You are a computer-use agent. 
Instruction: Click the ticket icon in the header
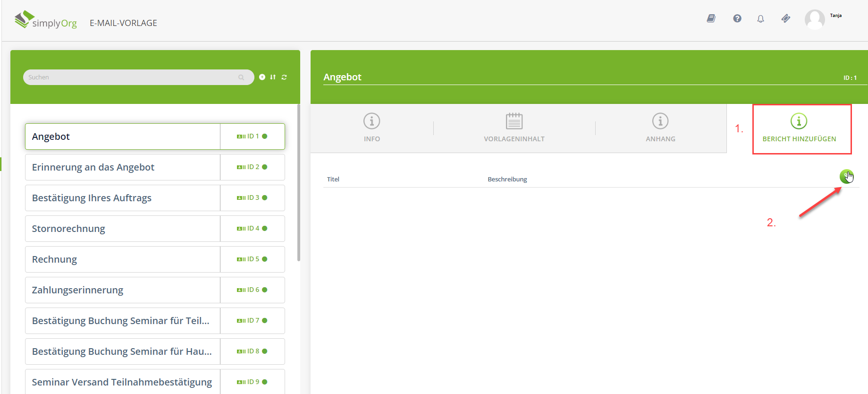coord(785,18)
